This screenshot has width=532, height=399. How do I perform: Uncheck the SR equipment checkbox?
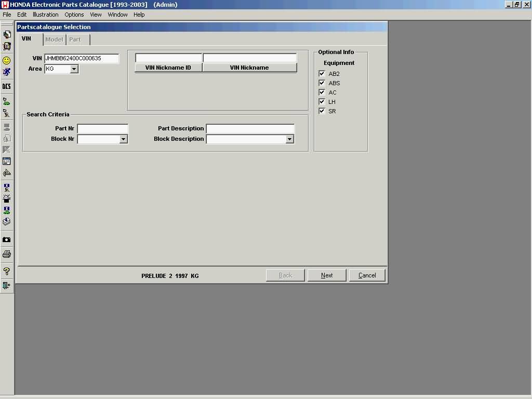pyautogui.click(x=322, y=111)
